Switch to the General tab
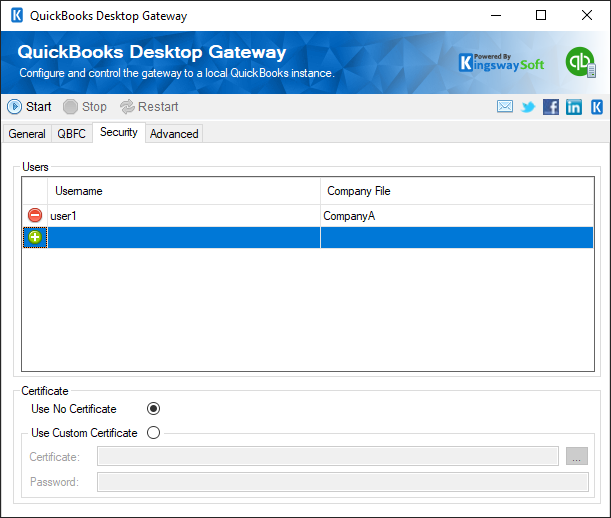Screen dimensions: 611x518 27,134
